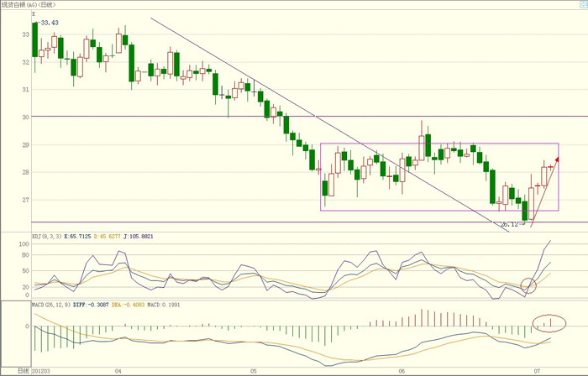Click the KDJ axis label 100
588x376 pixels.
click(24, 244)
